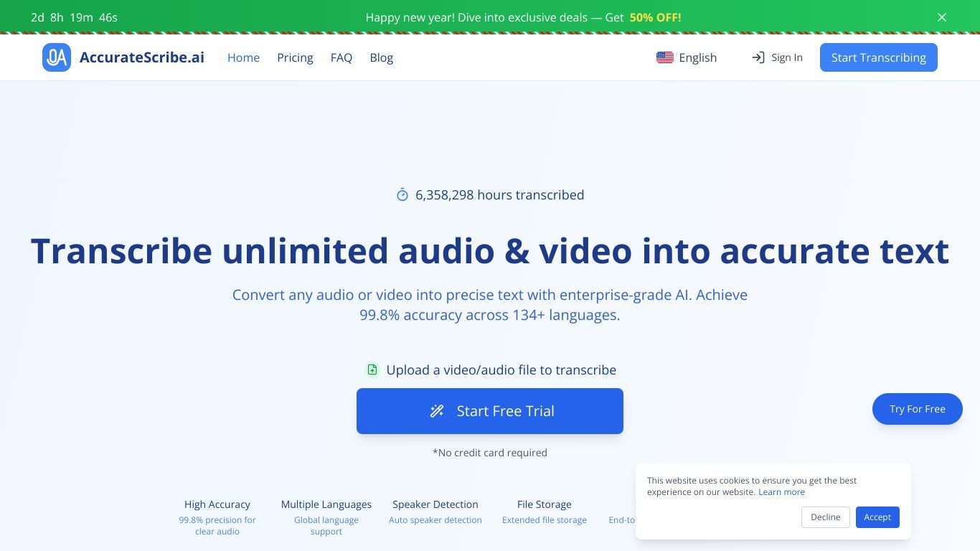The height and width of the screenshot is (551, 980).
Task: Click the AccurateScribe.ai brand name text
Action: [142, 57]
